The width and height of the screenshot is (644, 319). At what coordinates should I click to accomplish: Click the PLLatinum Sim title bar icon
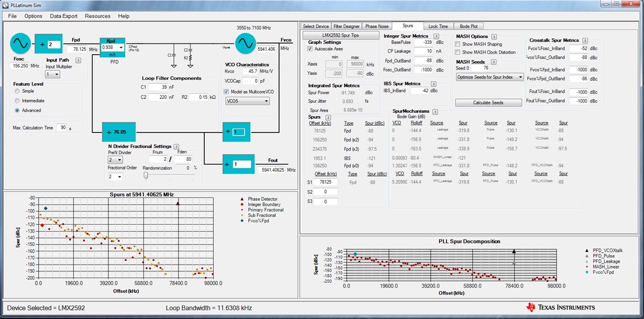click(5, 5)
